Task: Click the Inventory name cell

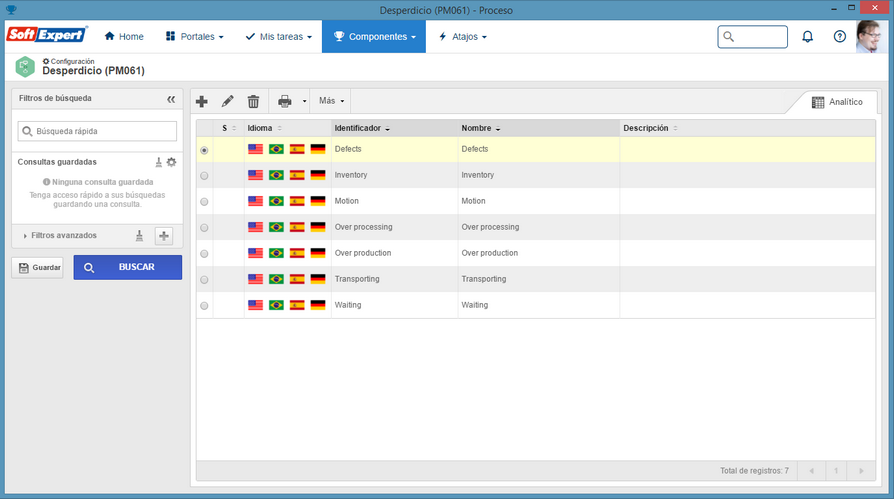Action: point(539,175)
